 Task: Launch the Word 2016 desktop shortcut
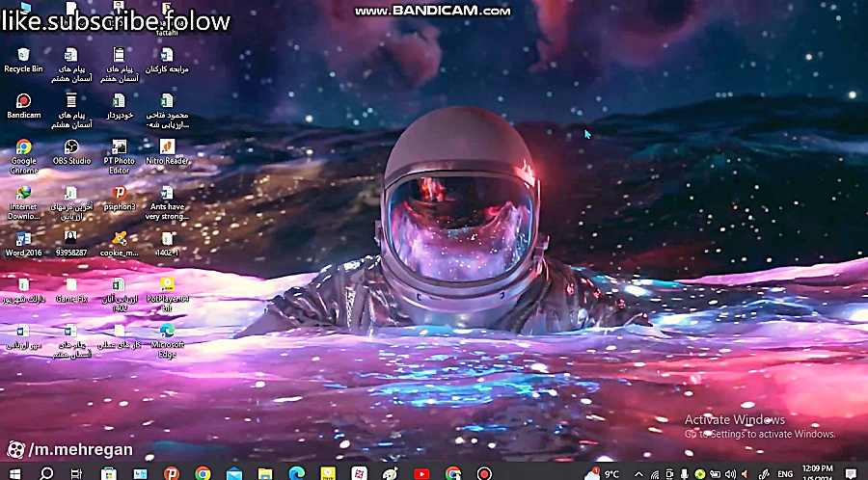pyautogui.click(x=23, y=245)
